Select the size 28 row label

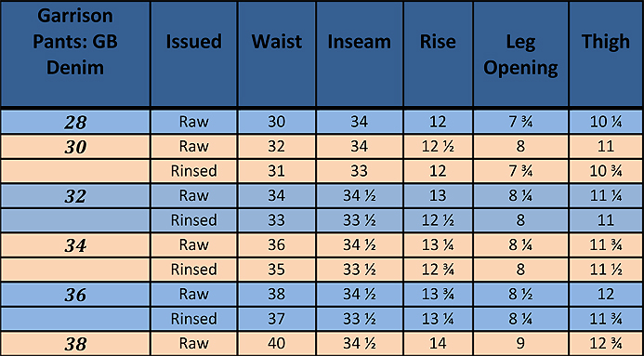(75, 122)
